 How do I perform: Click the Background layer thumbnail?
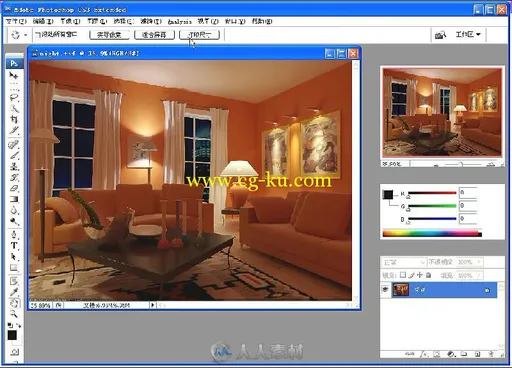pos(401,290)
